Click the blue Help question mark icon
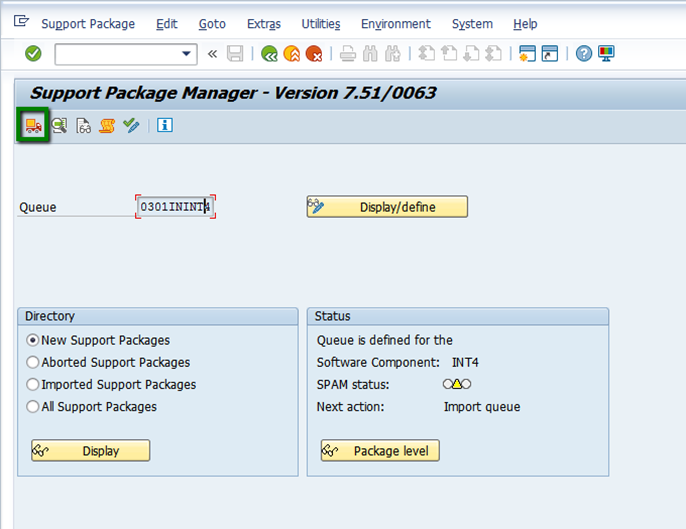 [x=584, y=54]
